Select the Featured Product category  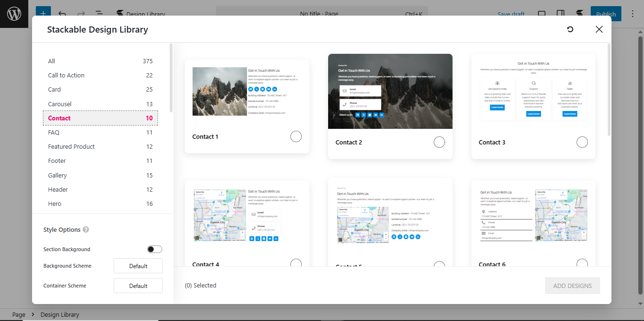pos(100,146)
